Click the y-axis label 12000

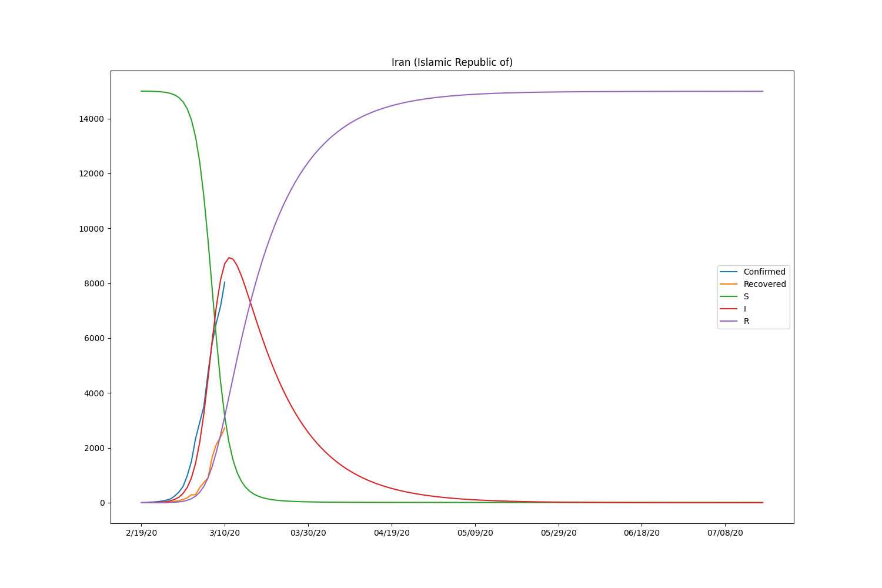[93, 174]
